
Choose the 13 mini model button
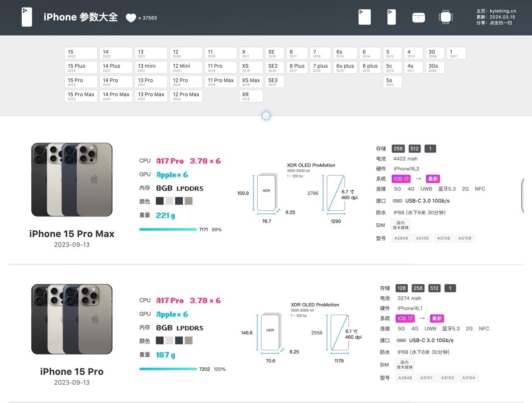151,68
